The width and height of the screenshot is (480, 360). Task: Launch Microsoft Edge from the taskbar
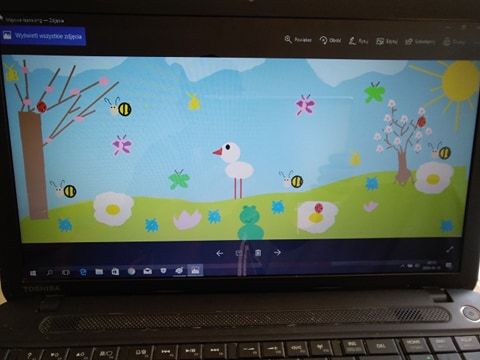(x=83, y=272)
